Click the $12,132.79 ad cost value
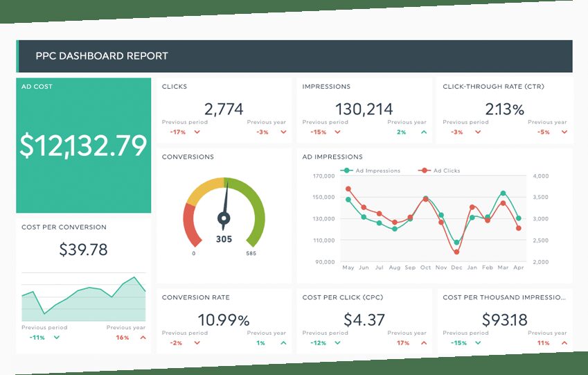Screen dimensions: 588x375 (83, 146)
